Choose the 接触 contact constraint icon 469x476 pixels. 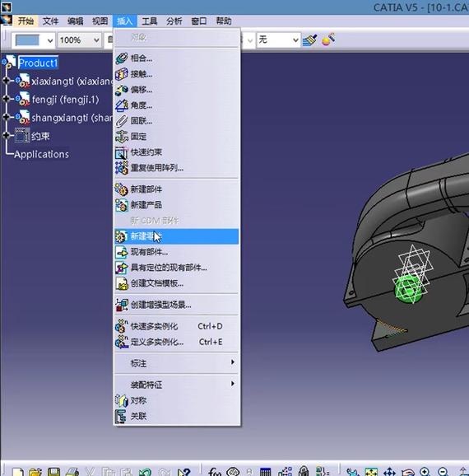(x=122, y=74)
